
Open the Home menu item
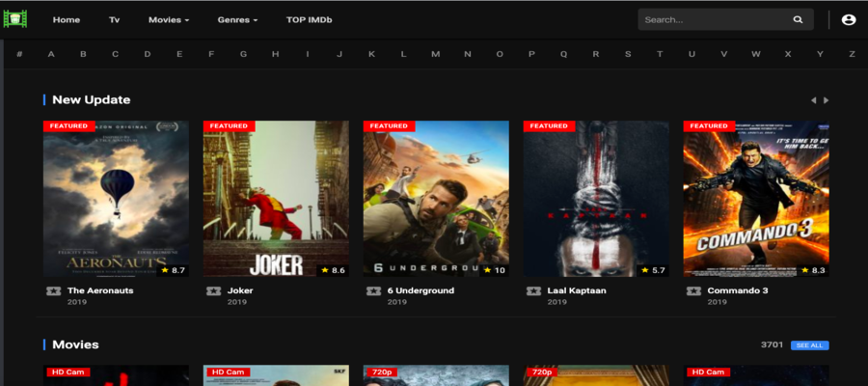pyautogui.click(x=67, y=19)
